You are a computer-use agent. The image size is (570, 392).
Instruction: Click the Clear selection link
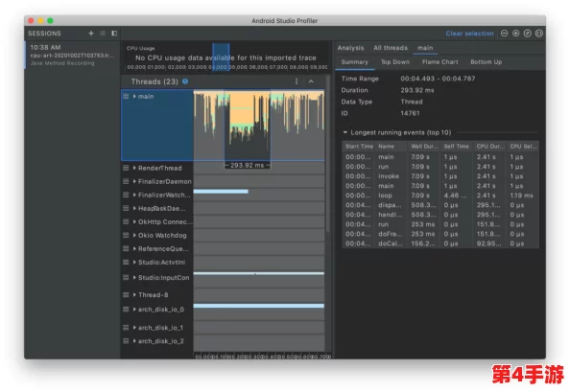[x=469, y=34]
